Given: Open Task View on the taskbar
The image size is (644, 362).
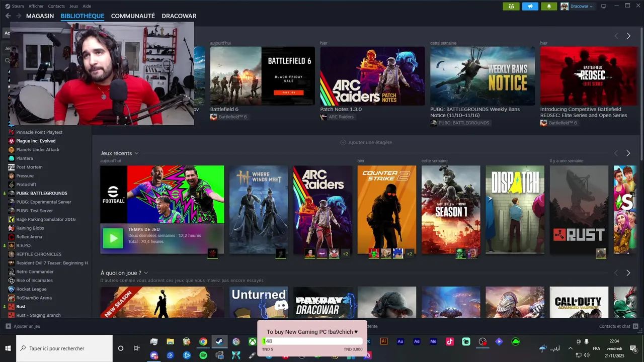Looking at the screenshot, I should (136, 348).
